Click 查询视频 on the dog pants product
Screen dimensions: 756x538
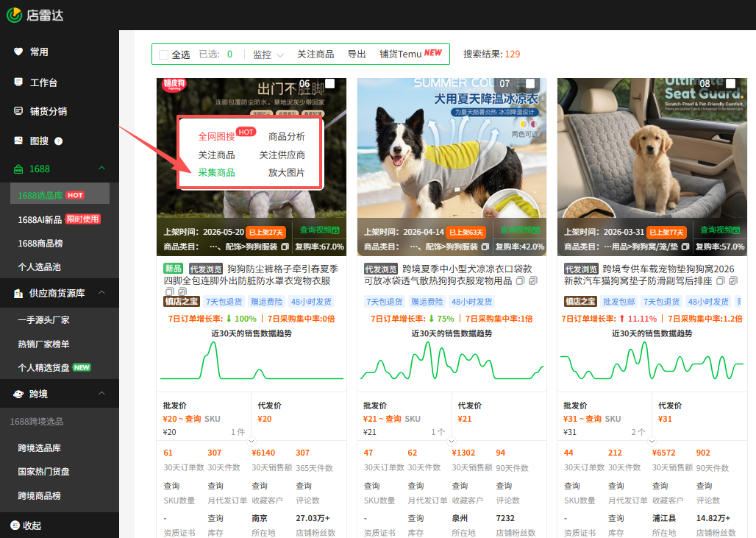point(319,230)
